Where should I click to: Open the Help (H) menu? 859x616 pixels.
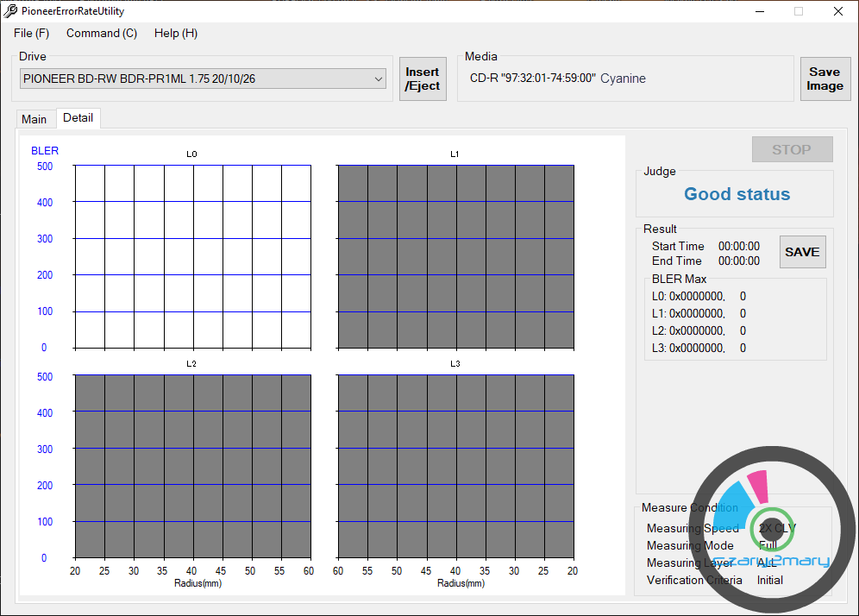coord(176,34)
